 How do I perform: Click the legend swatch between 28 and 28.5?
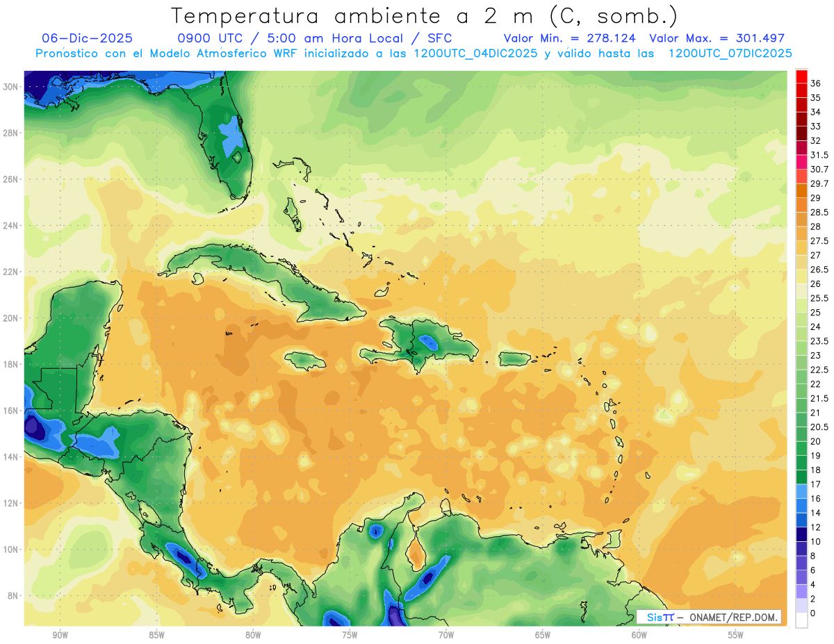pyautogui.click(x=801, y=219)
